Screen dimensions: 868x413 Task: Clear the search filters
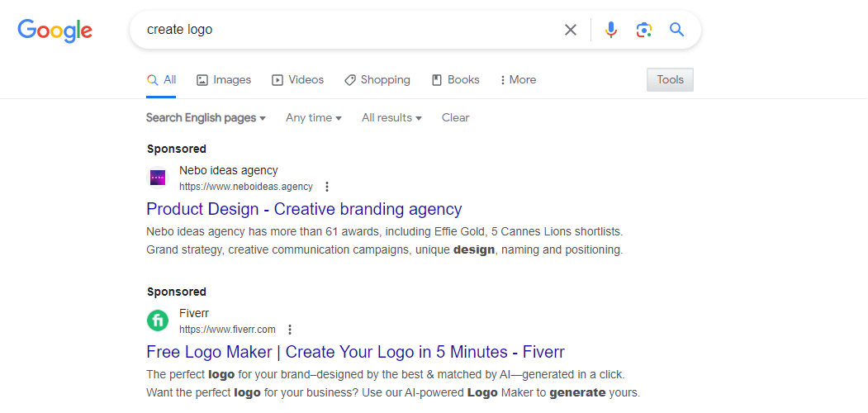pos(456,118)
